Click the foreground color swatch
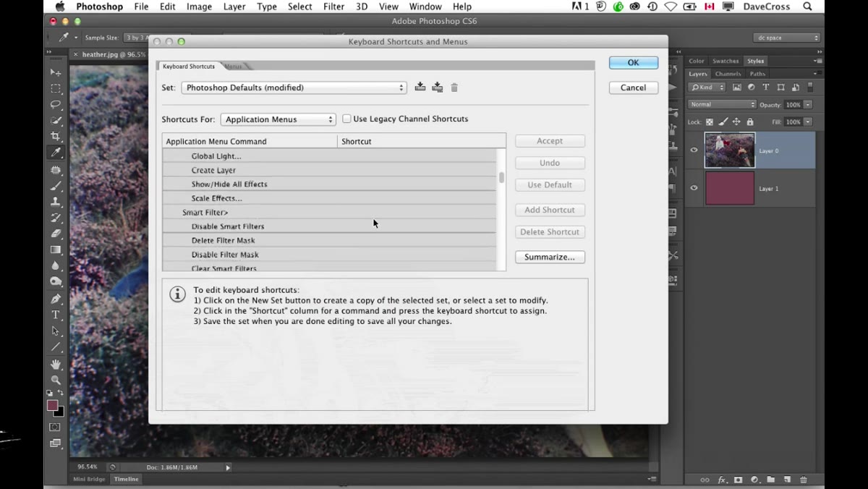The height and width of the screenshot is (489, 868). pos(53,405)
